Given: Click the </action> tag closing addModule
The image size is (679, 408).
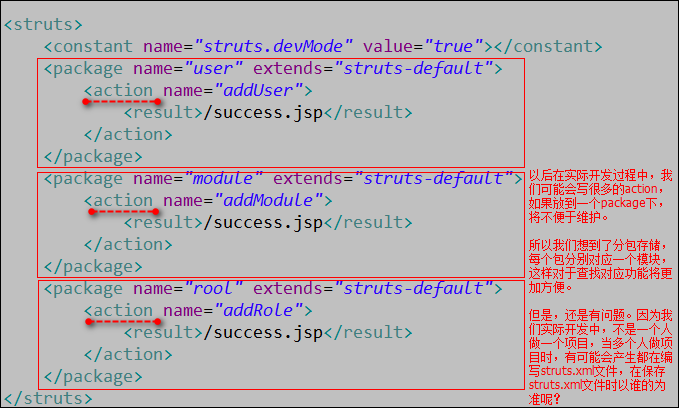Looking at the screenshot, I should (x=128, y=245).
